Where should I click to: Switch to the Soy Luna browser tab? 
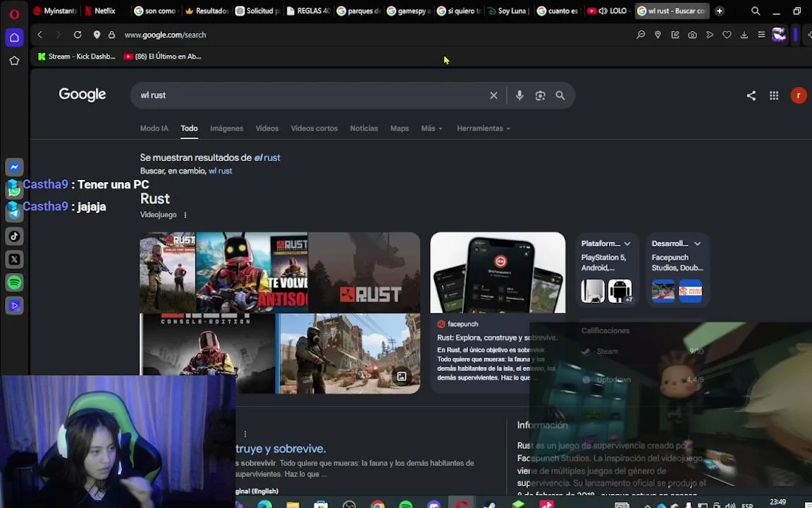508,11
